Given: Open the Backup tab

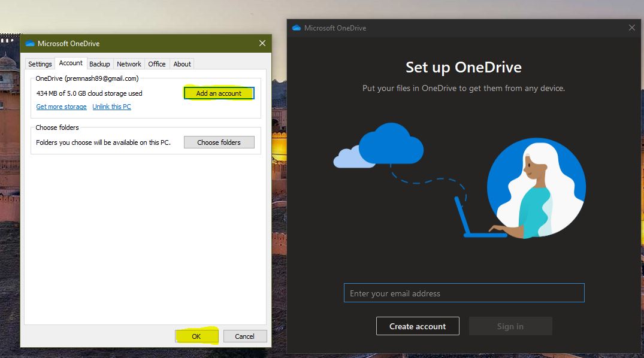Looking at the screenshot, I should pos(99,63).
